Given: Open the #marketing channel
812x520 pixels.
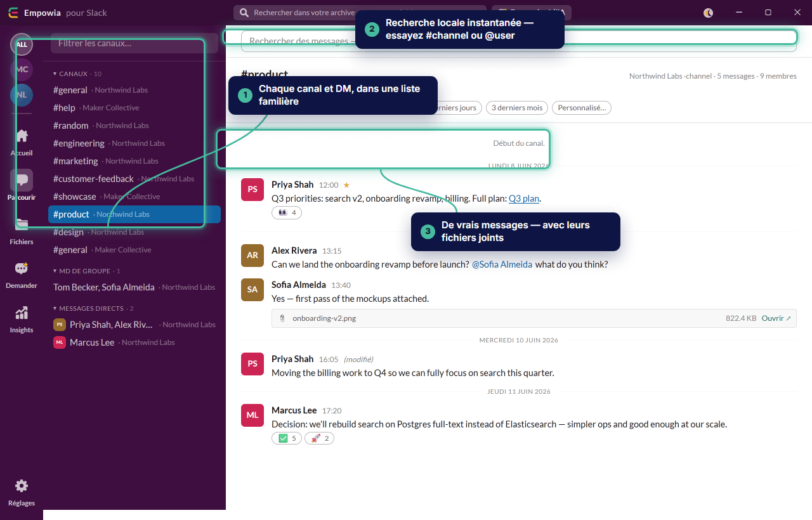Looking at the screenshot, I should point(134,161).
